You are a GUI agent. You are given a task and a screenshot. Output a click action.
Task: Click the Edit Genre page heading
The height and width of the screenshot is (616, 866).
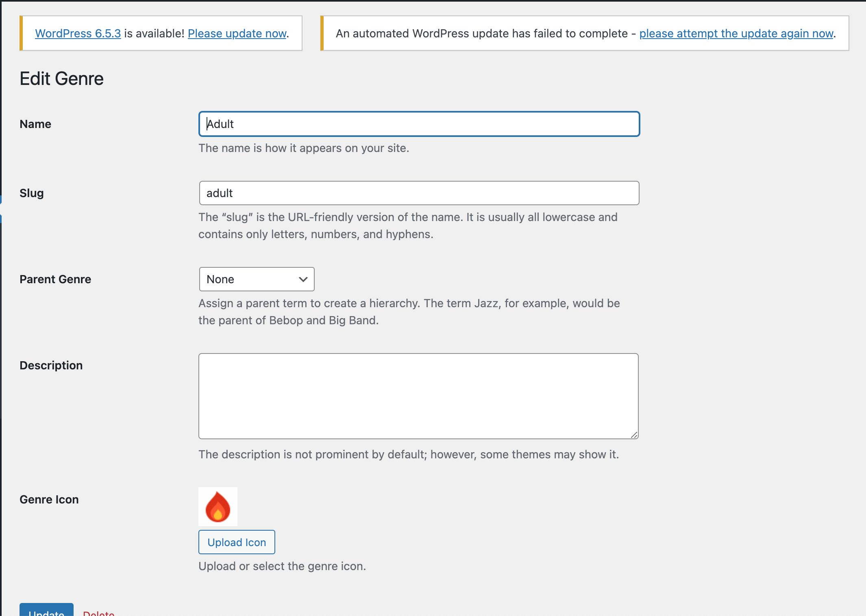pyautogui.click(x=62, y=78)
